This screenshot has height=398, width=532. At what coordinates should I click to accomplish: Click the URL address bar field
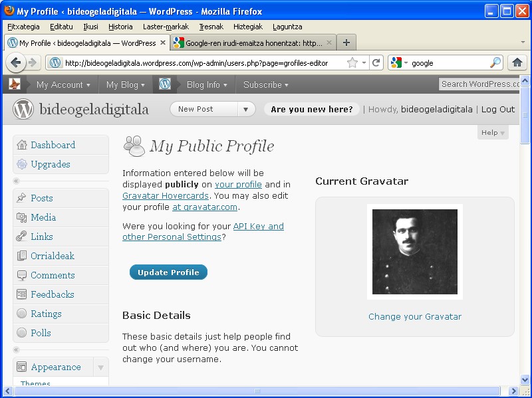point(203,63)
